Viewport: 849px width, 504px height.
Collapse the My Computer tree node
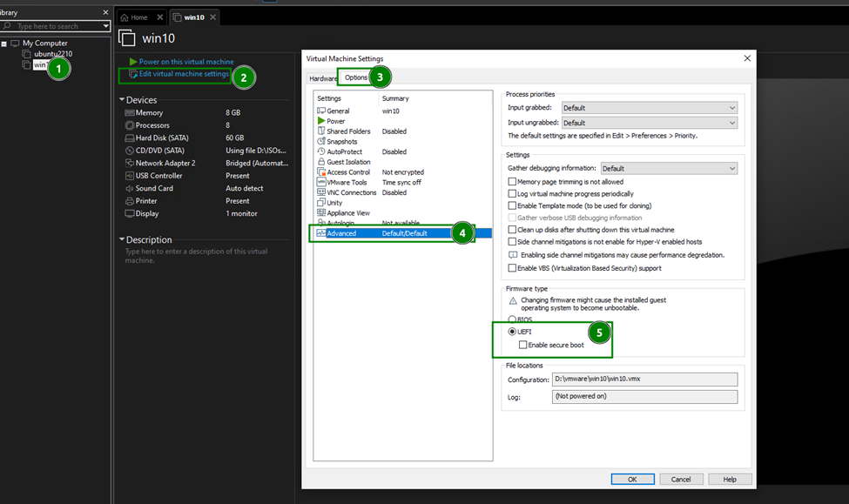coord(3,44)
